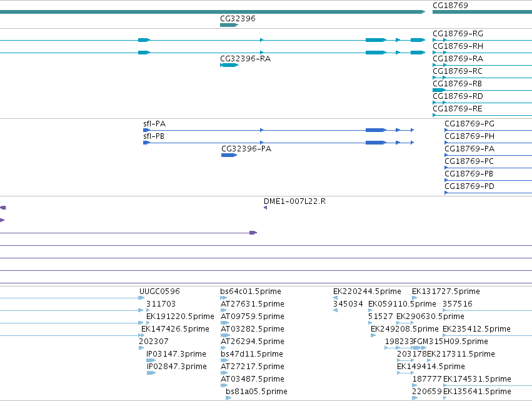Select the IP03147.3prime EST
The width and height of the screenshot is (532, 401).
176,354
